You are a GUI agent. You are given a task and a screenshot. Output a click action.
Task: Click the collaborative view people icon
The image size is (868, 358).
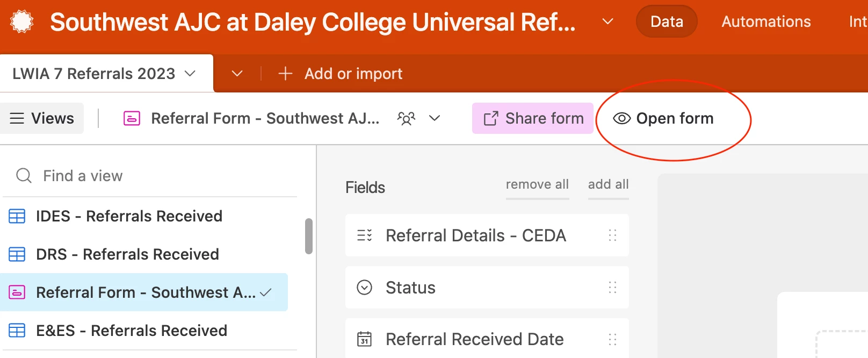pos(406,118)
